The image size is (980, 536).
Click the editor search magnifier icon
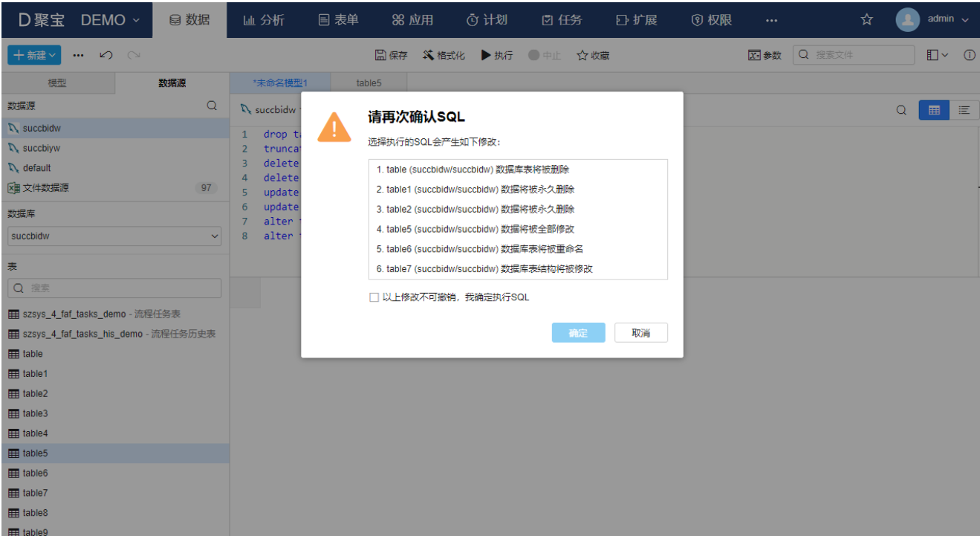(x=901, y=110)
